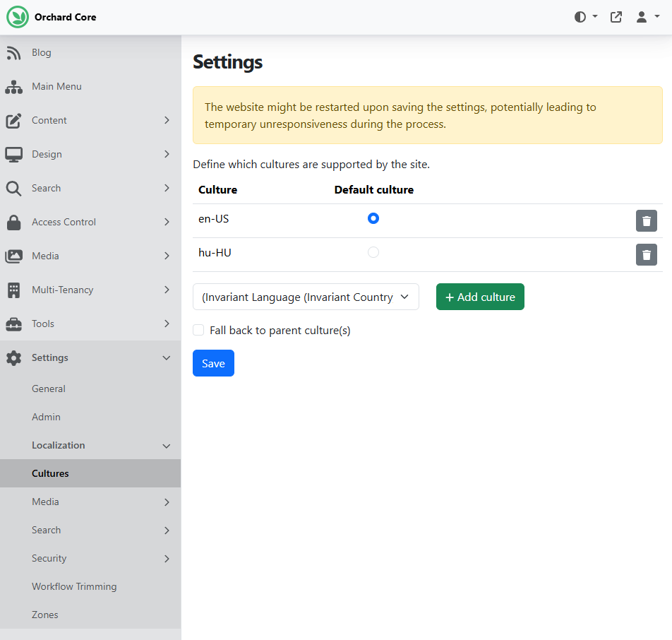Delete the en-US culture with trash icon
Viewport: 672px width, 640px height.
point(647,220)
